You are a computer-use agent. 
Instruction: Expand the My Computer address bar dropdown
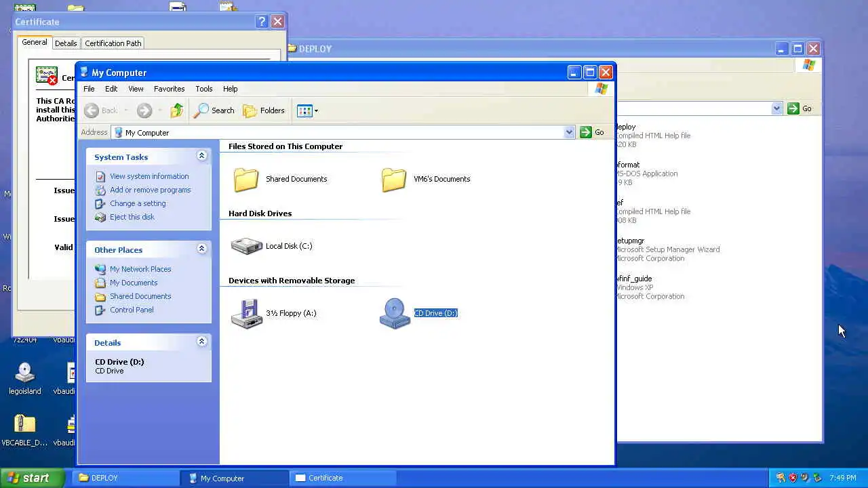point(569,132)
